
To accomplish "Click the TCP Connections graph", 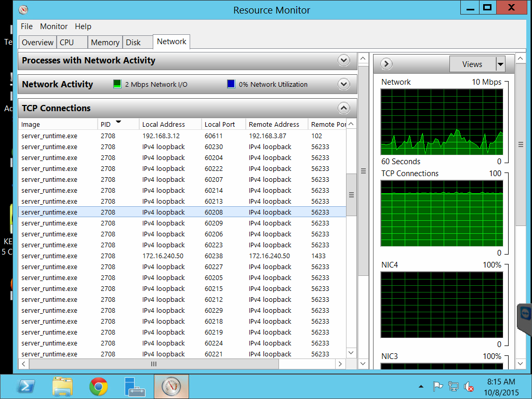I will click(x=442, y=214).
